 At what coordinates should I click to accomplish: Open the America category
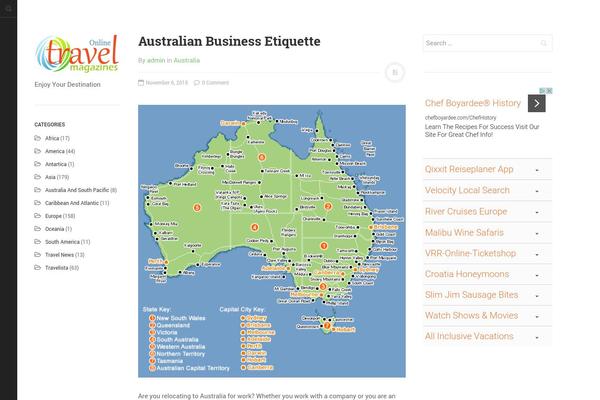[55, 151]
